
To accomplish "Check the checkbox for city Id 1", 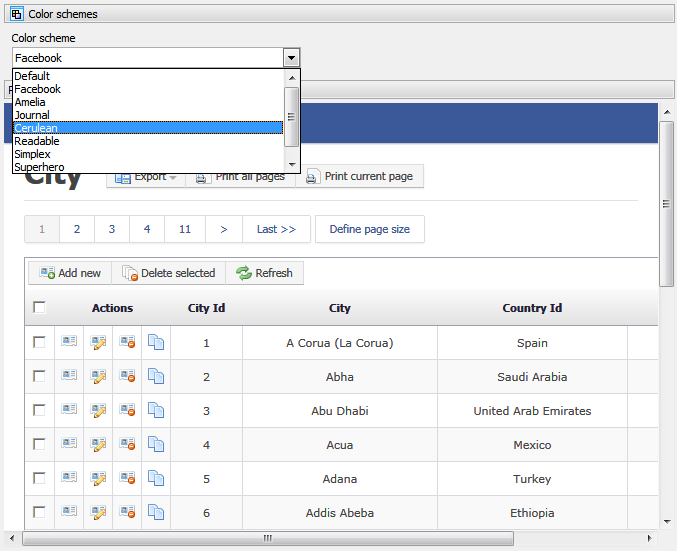I will click(x=40, y=342).
